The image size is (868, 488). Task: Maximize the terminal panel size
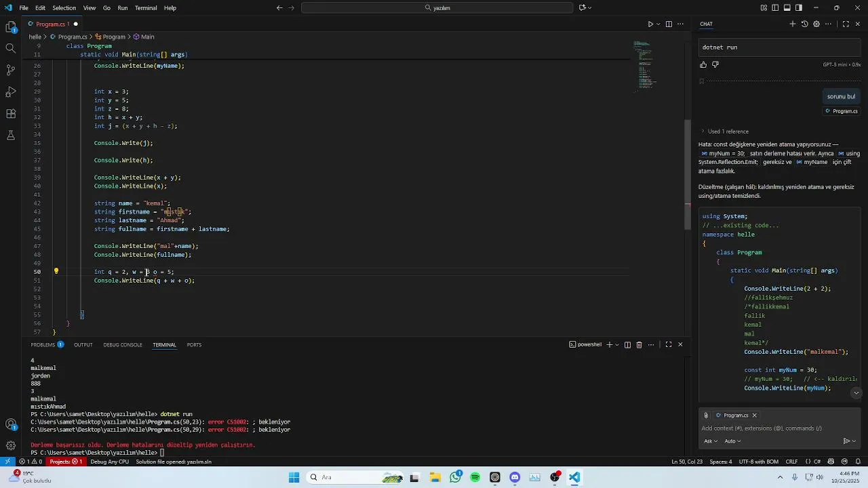tap(668, 344)
